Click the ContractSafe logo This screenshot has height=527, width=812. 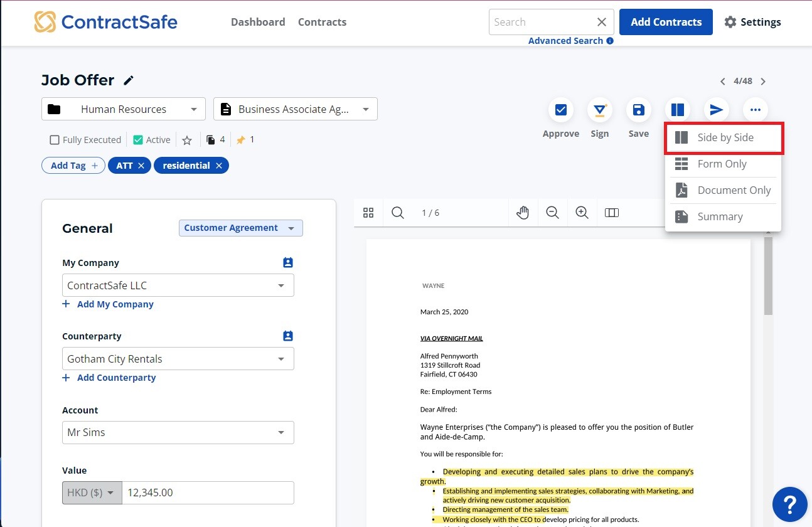tap(105, 22)
